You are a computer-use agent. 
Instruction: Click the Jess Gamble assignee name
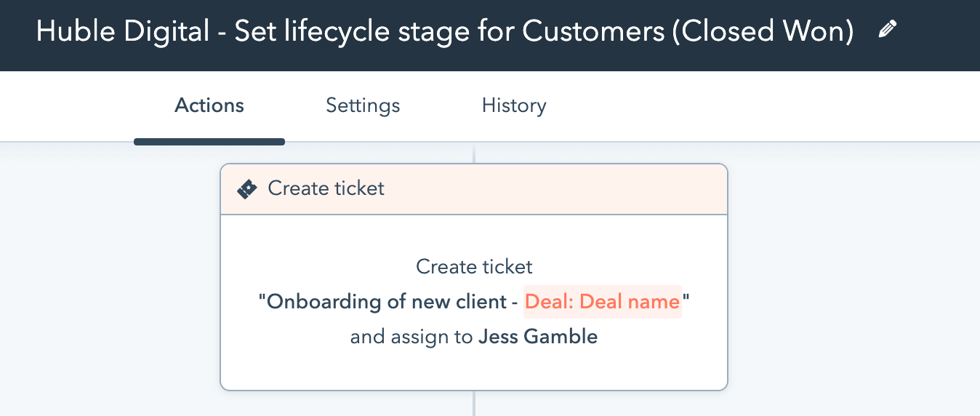[x=538, y=337]
